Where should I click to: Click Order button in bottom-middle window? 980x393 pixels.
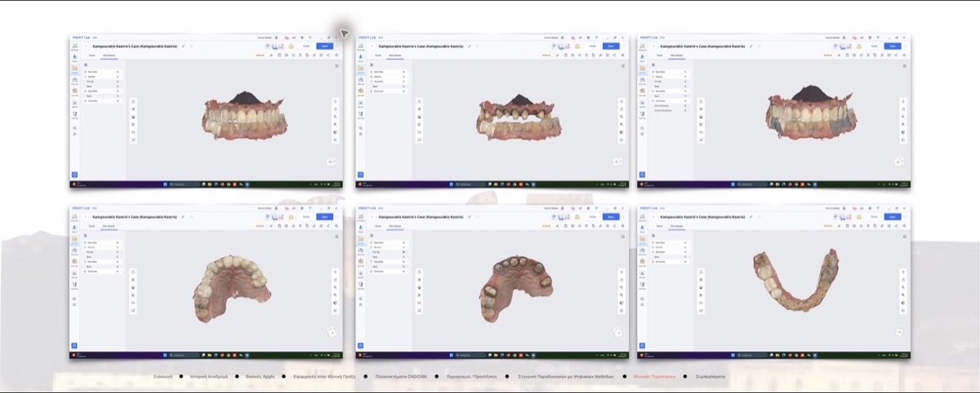tap(592, 217)
